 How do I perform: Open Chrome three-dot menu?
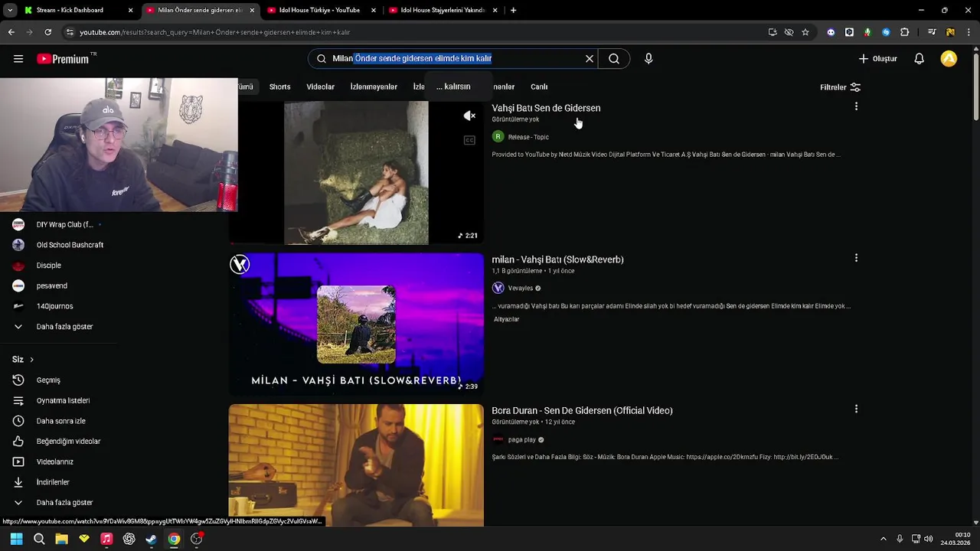coord(969,32)
